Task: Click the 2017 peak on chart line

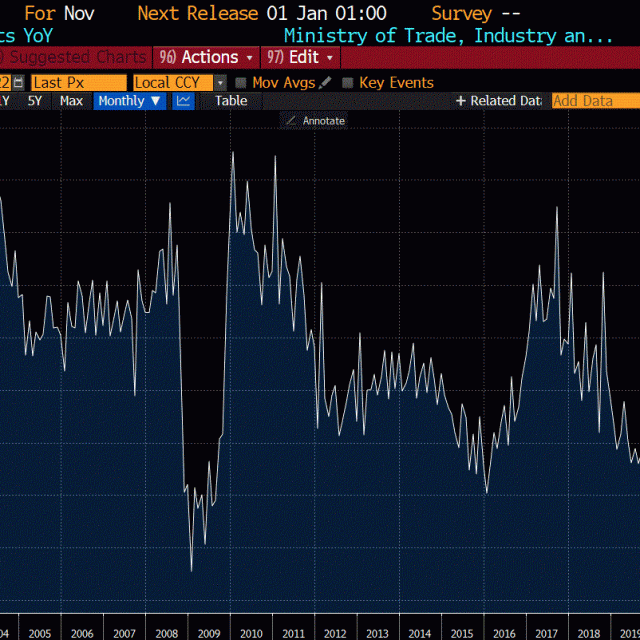Action: 557,207
